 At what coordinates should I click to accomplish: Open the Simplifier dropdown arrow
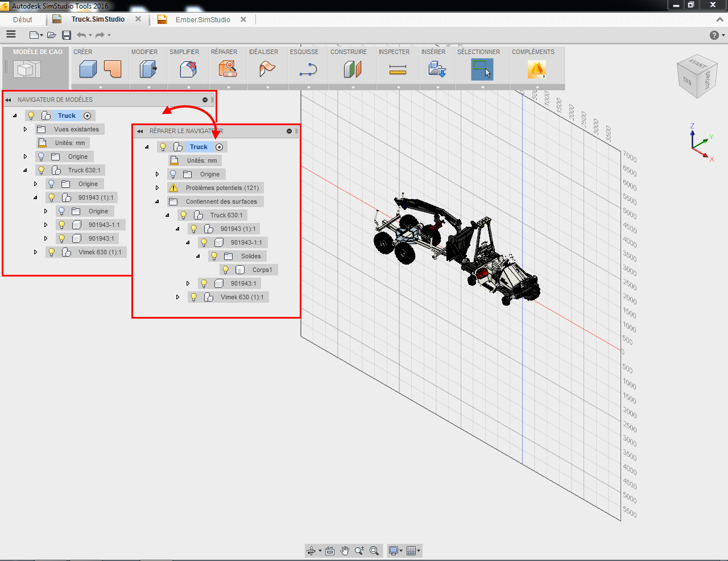coord(189,88)
